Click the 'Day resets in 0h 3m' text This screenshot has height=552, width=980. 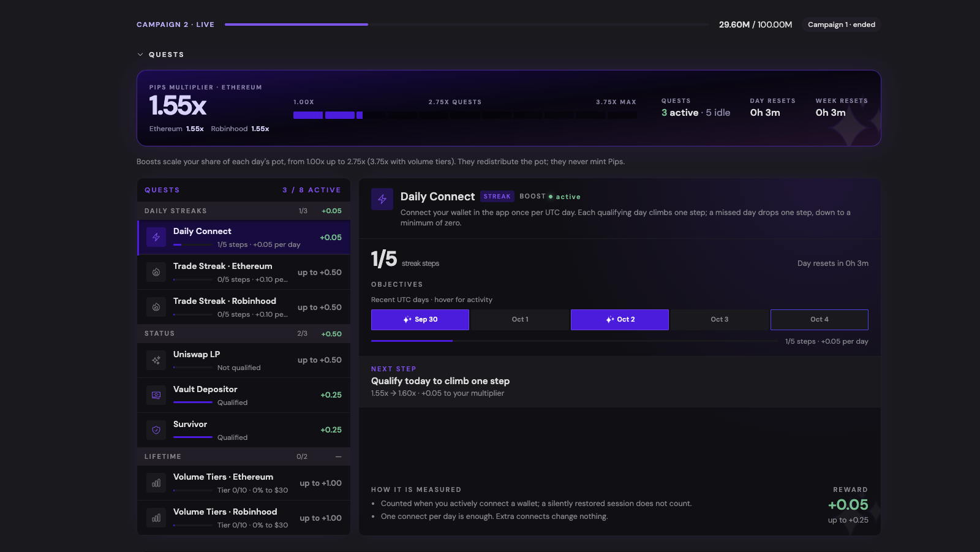(833, 263)
